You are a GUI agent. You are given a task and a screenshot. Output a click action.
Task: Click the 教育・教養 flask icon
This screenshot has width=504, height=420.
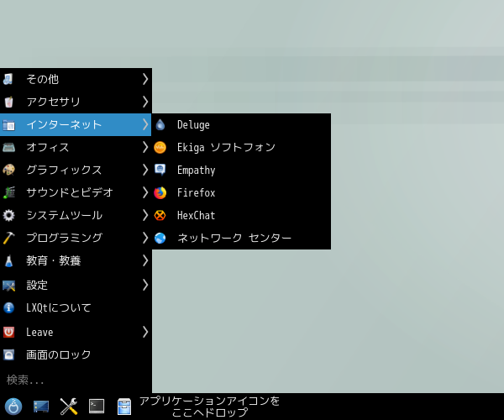(8, 260)
